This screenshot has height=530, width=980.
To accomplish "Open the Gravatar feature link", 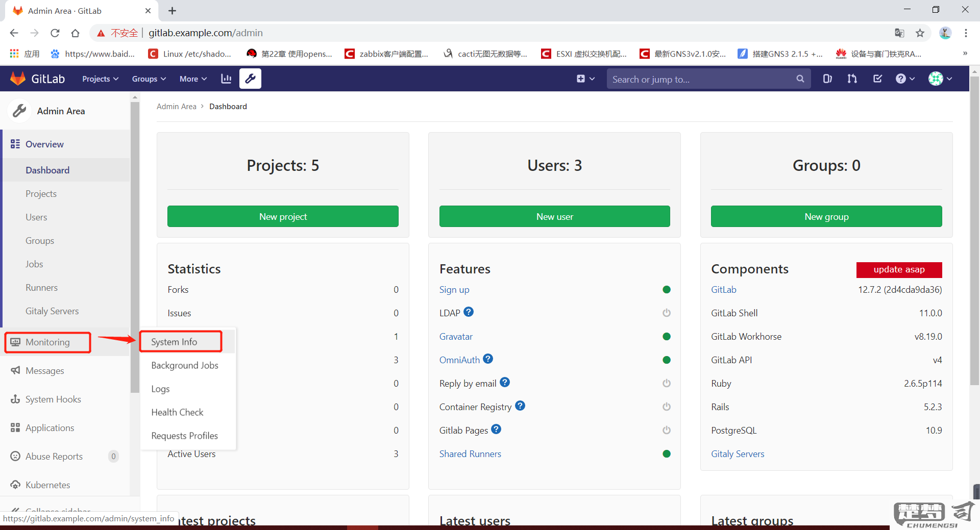I will tap(456, 337).
